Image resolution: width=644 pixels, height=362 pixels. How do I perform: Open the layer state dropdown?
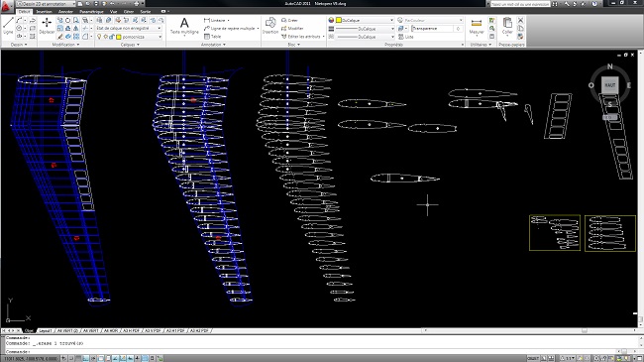click(x=129, y=28)
